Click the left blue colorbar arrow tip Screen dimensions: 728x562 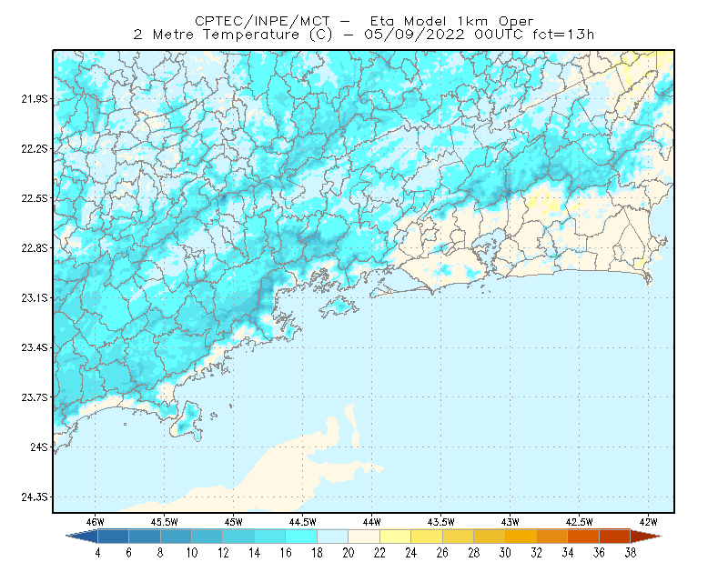pyautogui.click(x=82, y=536)
